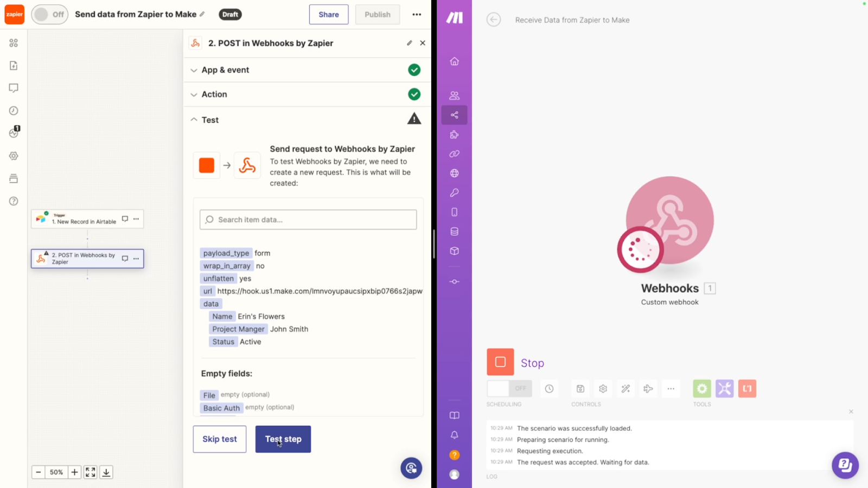Open more options on Airtable trigger step

click(136, 219)
